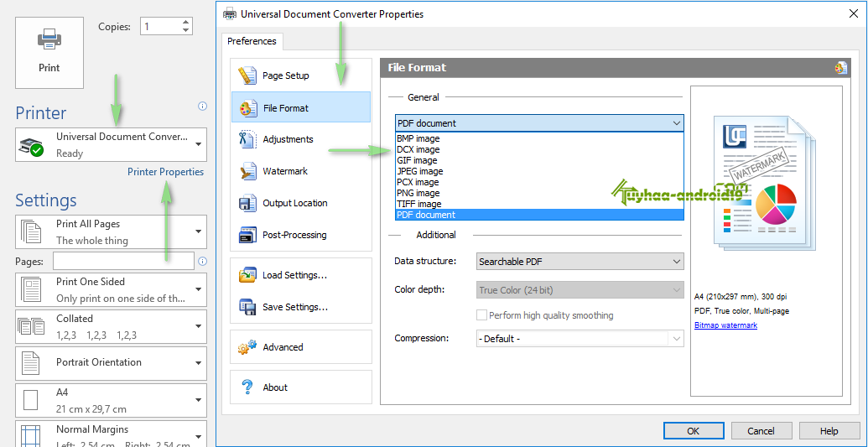Click Save Settings button
The height and width of the screenshot is (447, 868).
pyautogui.click(x=301, y=307)
